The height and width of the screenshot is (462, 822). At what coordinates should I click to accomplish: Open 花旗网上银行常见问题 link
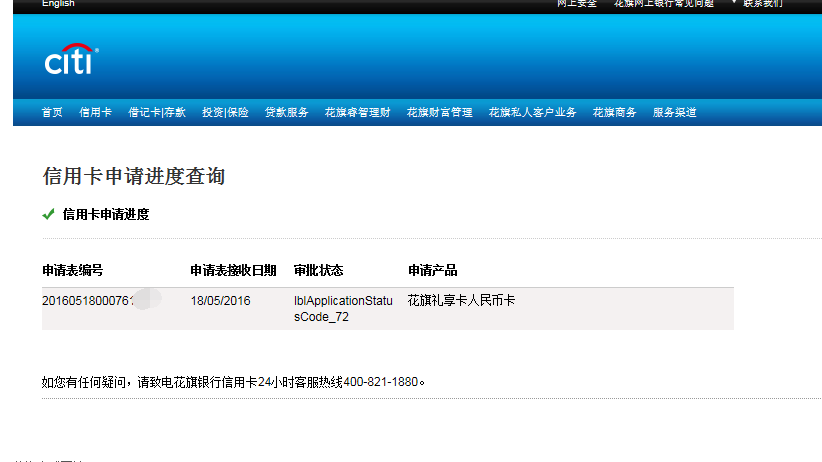click(664, 4)
